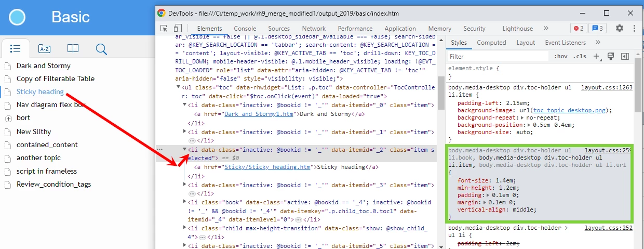Open the Network panel tab
The width and height of the screenshot is (644, 249).
(x=314, y=29)
